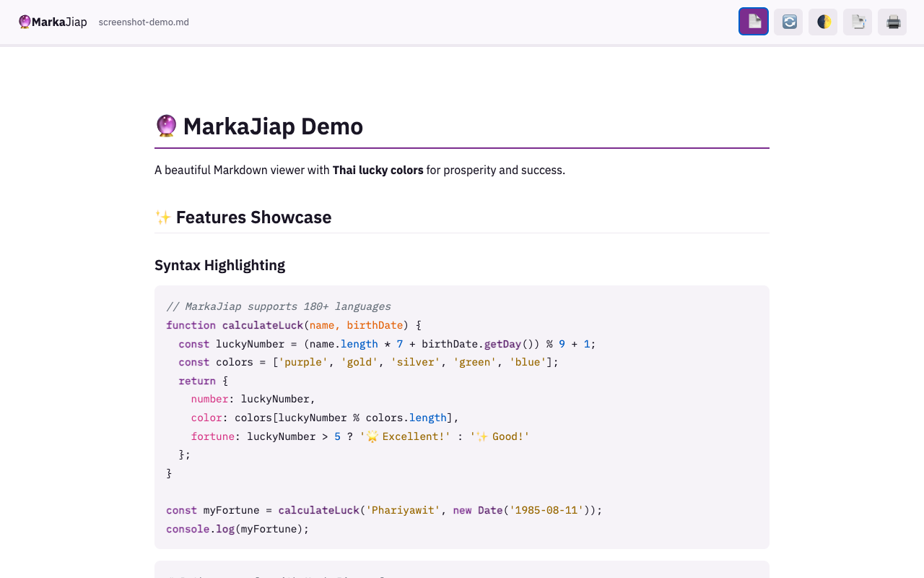Click the MarkaJiap brand name in the header
The width and height of the screenshot is (924, 578).
[x=59, y=22]
